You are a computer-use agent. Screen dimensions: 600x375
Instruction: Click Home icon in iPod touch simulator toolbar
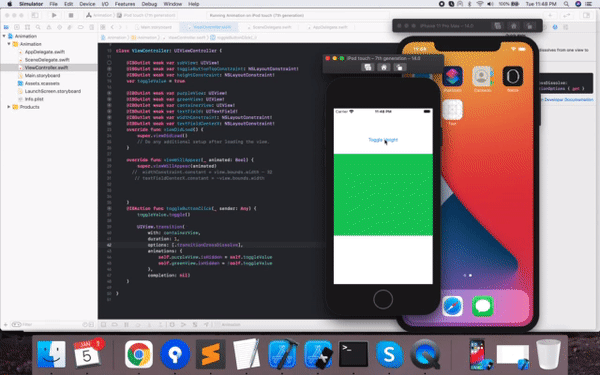click(x=383, y=67)
